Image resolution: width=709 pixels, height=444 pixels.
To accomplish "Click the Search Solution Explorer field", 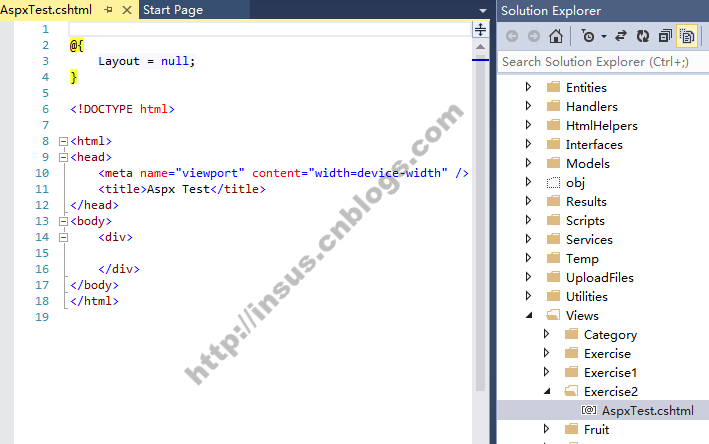I will click(x=603, y=61).
